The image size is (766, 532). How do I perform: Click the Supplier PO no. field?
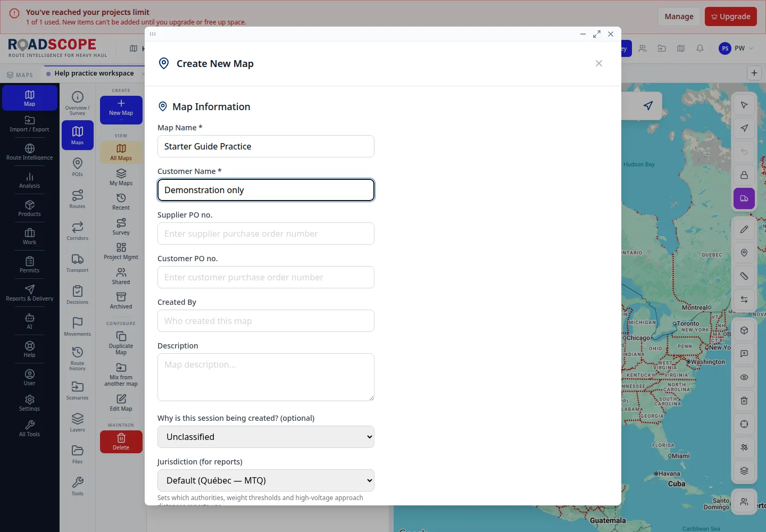tap(266, 234)
